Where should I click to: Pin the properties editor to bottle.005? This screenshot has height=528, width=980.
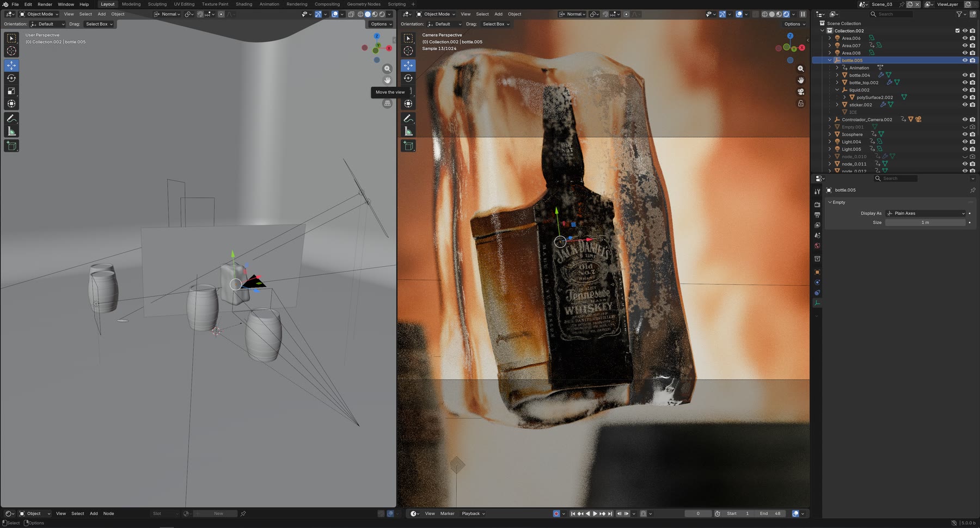972,190
